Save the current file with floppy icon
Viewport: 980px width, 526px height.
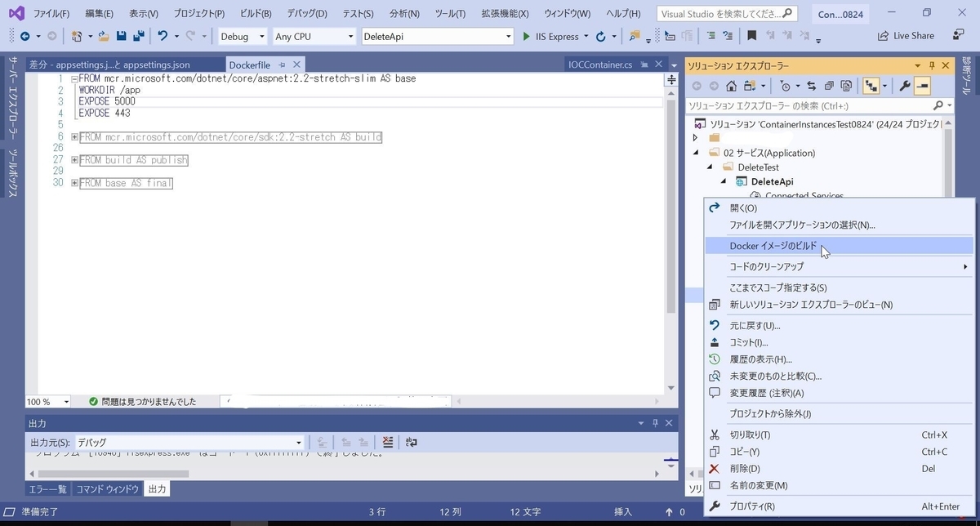pyautogui.click(x=121, y=36)
